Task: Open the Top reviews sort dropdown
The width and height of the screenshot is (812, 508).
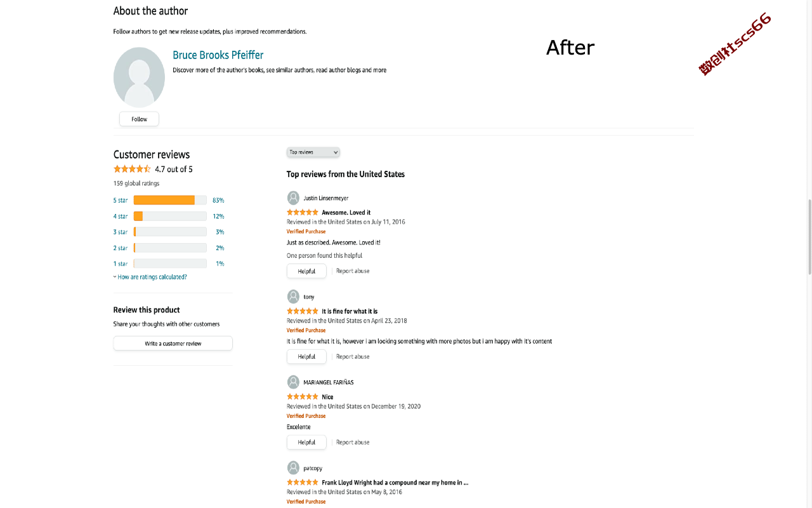Action: [313, 152]
